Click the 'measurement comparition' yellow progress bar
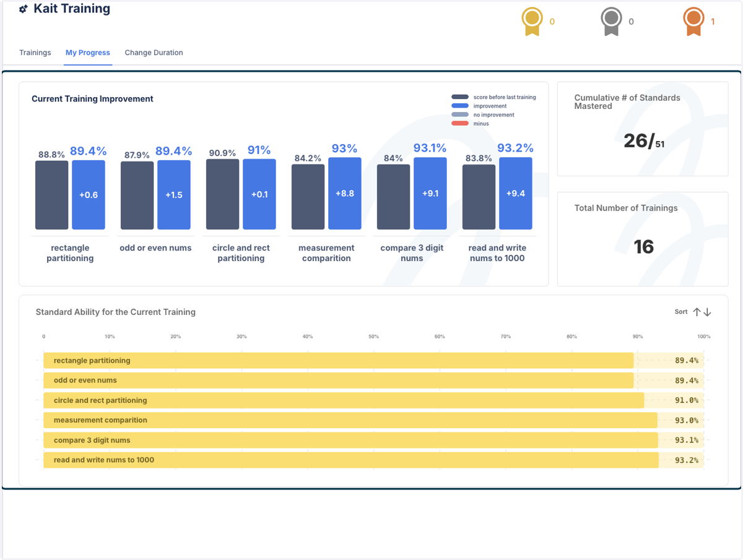The width and height of the screenshot is (743, 560). [x=350, y=420]
